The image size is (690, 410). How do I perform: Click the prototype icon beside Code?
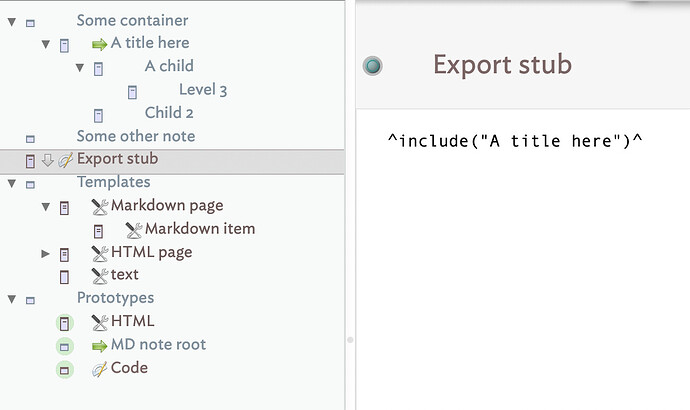65,370
